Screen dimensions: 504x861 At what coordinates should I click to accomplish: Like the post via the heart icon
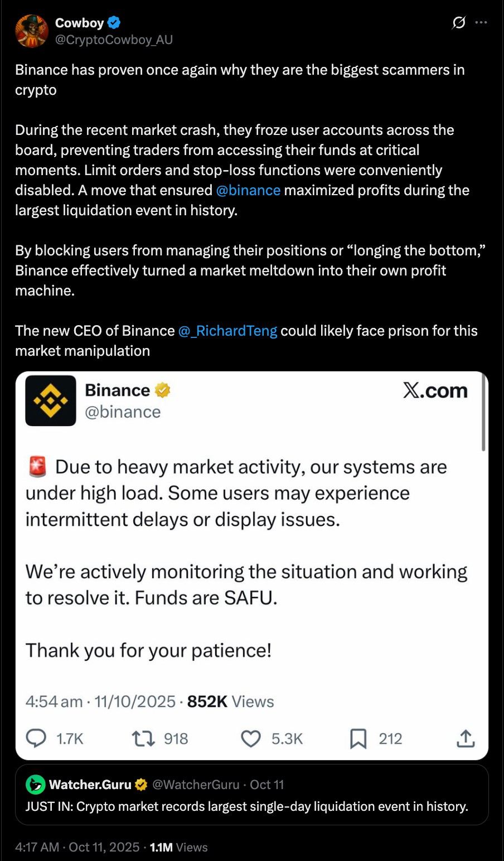(x=250, y=738)
